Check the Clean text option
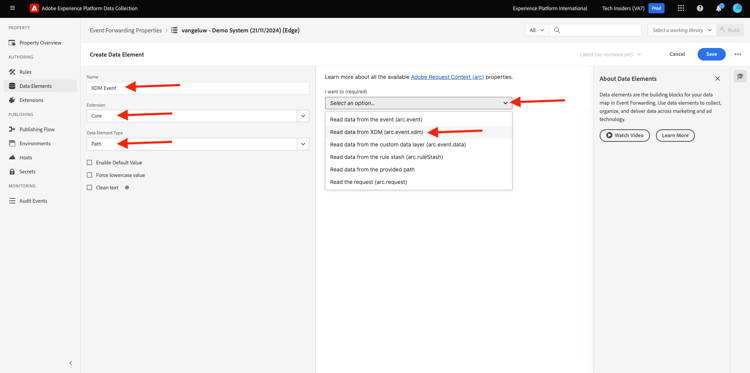Image resolution: width=750 pixels, height=373 pixels. pyautogui.click(x=89, y=187)
